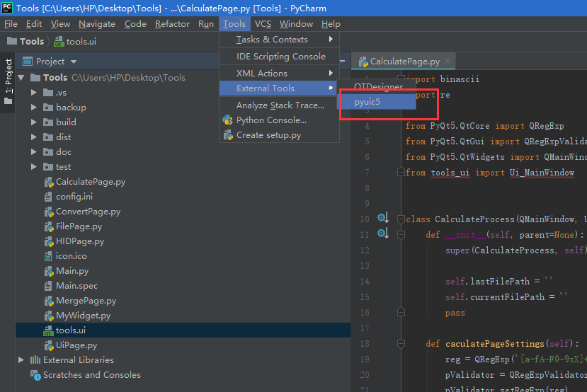Select tools.ui in project tree
587x392 pixels.
pos(183,330)
